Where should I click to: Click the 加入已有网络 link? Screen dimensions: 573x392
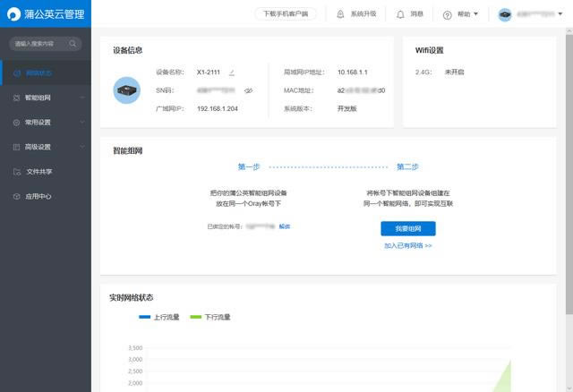pos(408,245)
